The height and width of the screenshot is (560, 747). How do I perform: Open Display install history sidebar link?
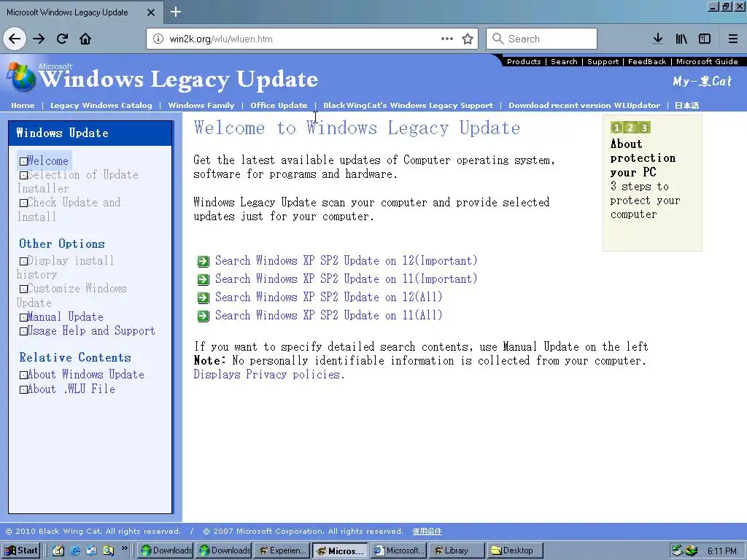[x=65, y=268]
